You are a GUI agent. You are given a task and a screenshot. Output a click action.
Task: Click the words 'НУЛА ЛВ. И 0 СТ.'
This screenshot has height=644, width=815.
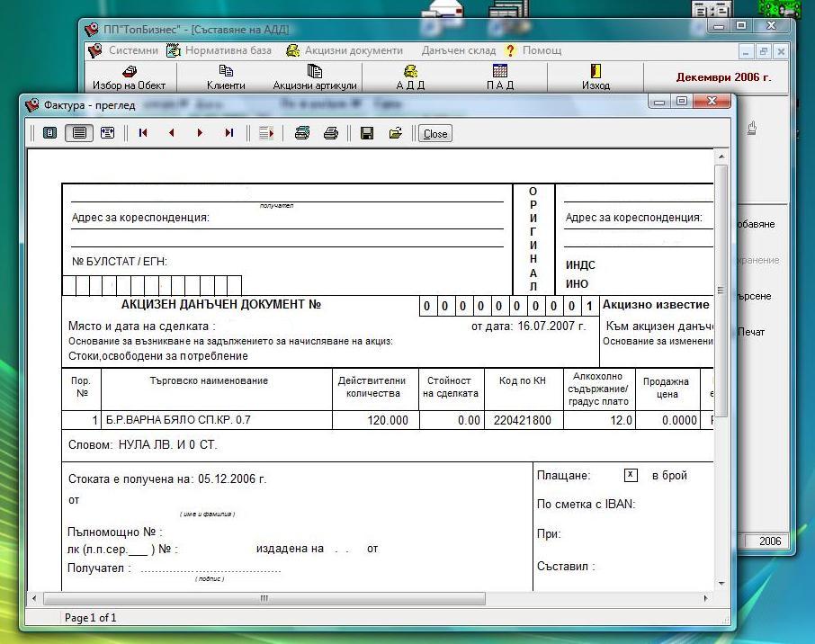pyautogui.click(x=168, y=445)
